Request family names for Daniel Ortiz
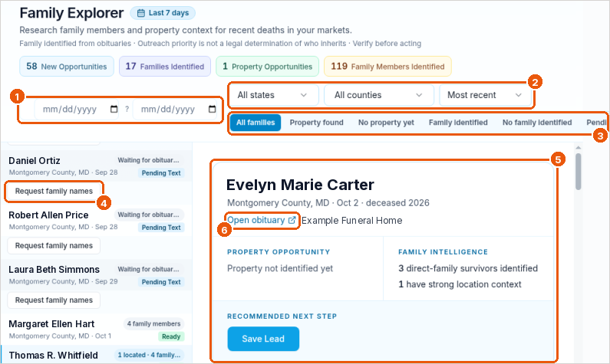The image size is (610, 364). click(x=54, y=191)
